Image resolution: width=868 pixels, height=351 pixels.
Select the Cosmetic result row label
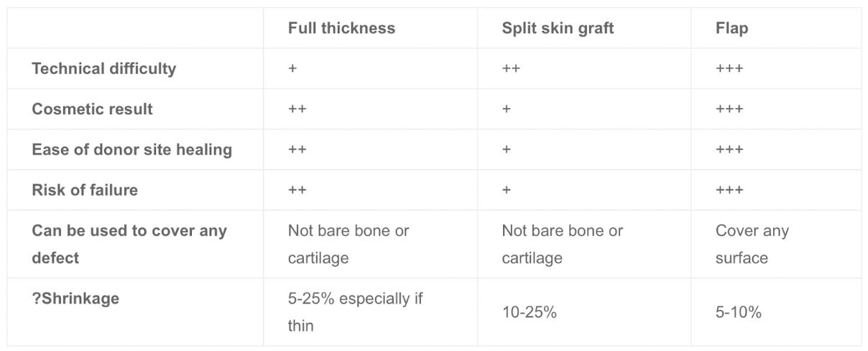(x=92, y=109)
